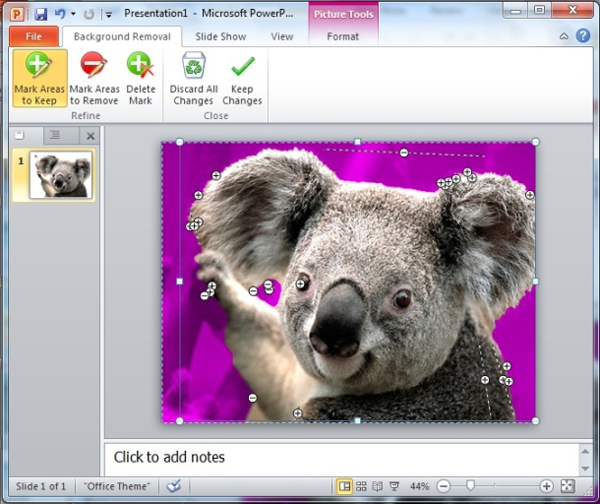Fit slide to current window
This screenshot has width=600, height=504.
[x=567, y=486]
